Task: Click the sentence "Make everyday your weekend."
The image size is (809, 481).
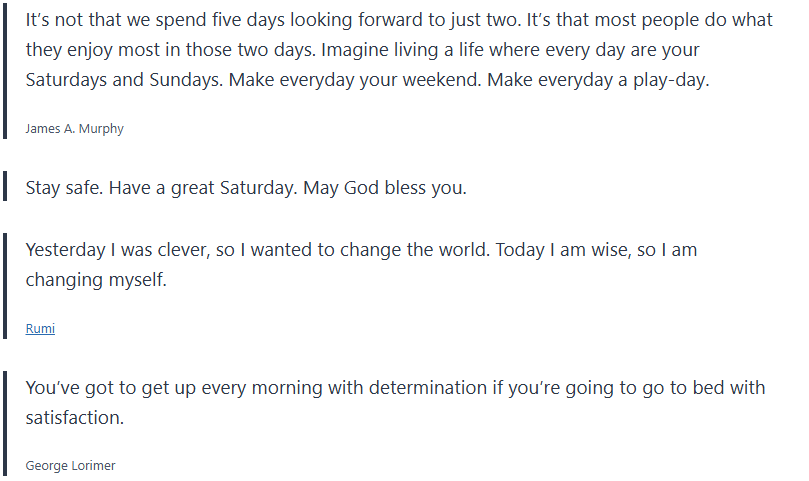Action: [x=354, y=81]
